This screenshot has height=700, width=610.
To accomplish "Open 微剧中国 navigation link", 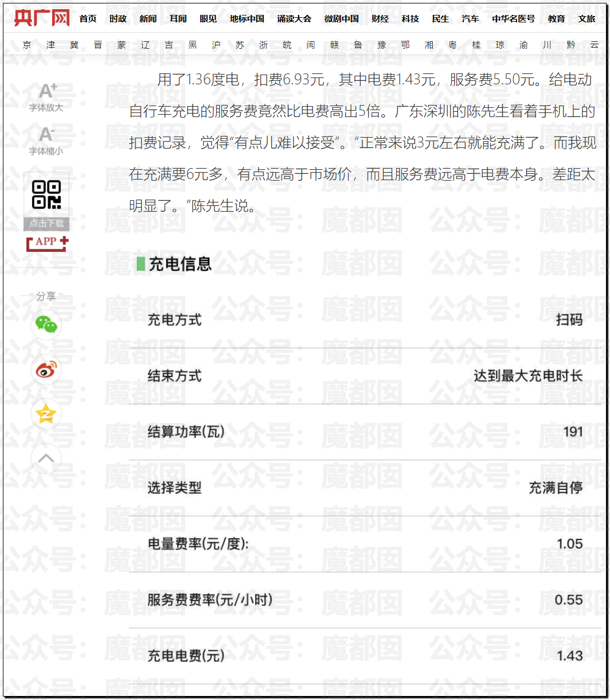I will tap(341, 19).
